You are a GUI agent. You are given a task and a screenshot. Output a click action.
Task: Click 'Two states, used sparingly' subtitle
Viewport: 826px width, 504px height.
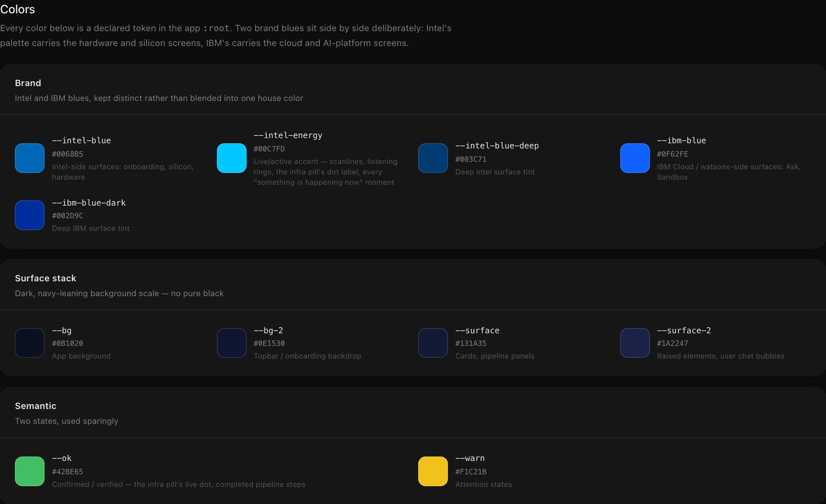coord(66,421)
